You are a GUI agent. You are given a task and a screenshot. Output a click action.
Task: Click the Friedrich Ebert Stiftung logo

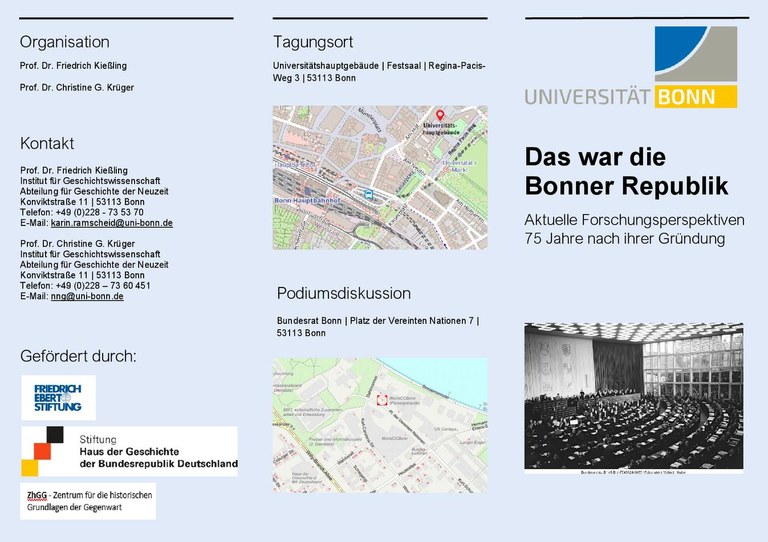58,397
